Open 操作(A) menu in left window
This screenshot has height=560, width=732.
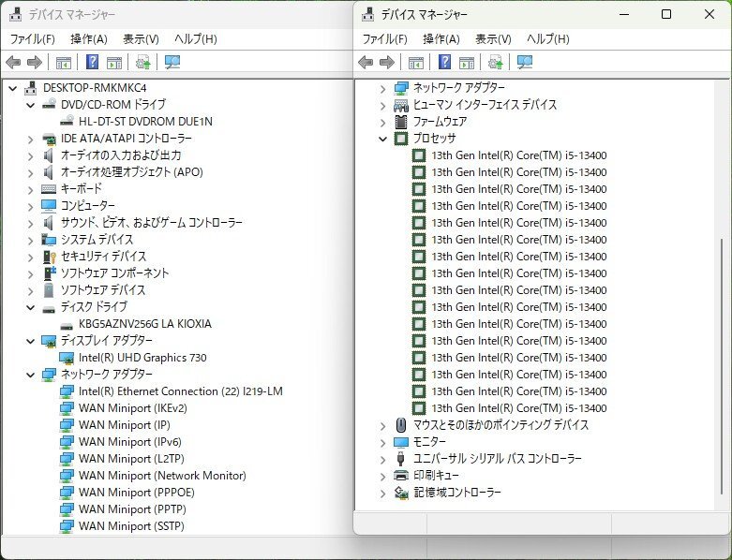point(89,39)
